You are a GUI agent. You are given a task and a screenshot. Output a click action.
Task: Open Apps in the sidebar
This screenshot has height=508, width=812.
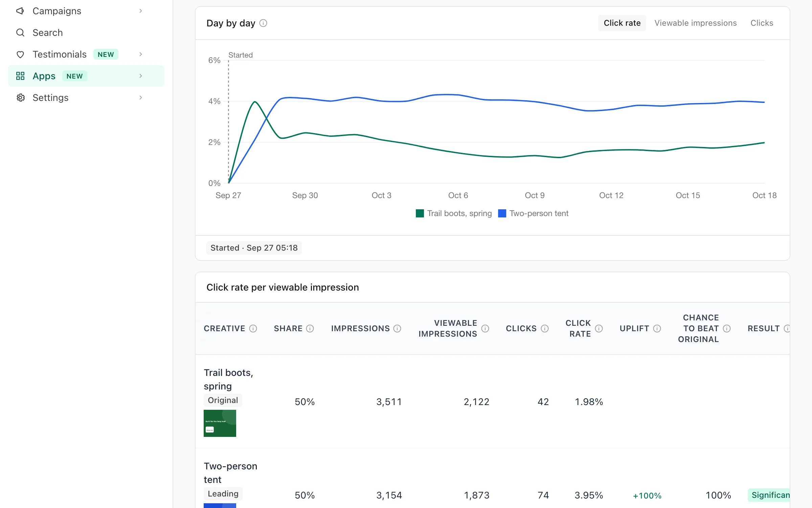tap(86, 76)
